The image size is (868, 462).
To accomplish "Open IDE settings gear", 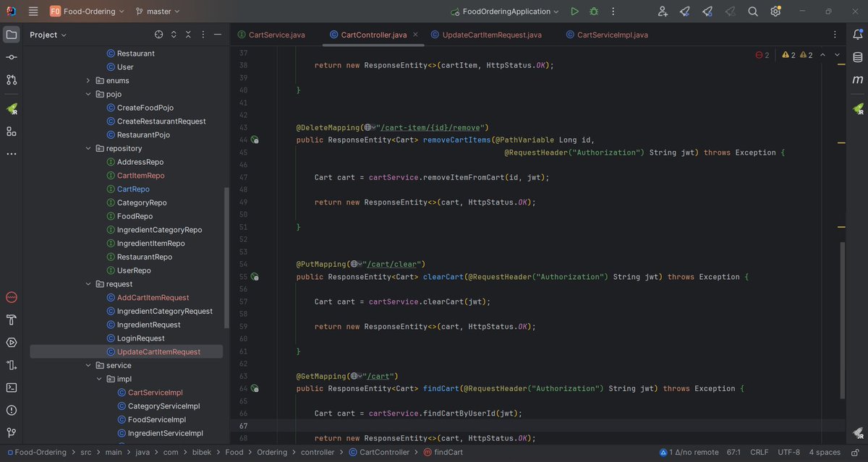I will pyautogui.click(x=775, y=12).
